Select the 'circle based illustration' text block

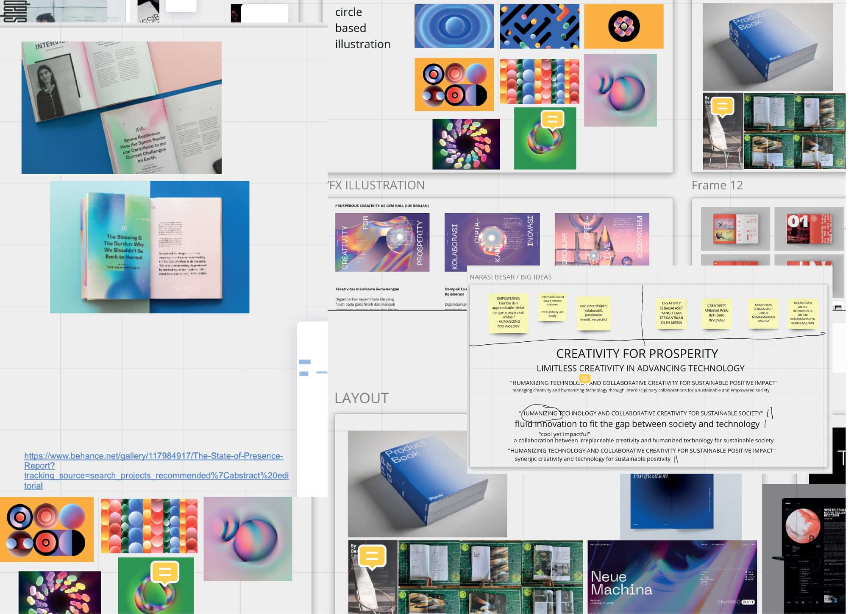click(x=362, y=28)
